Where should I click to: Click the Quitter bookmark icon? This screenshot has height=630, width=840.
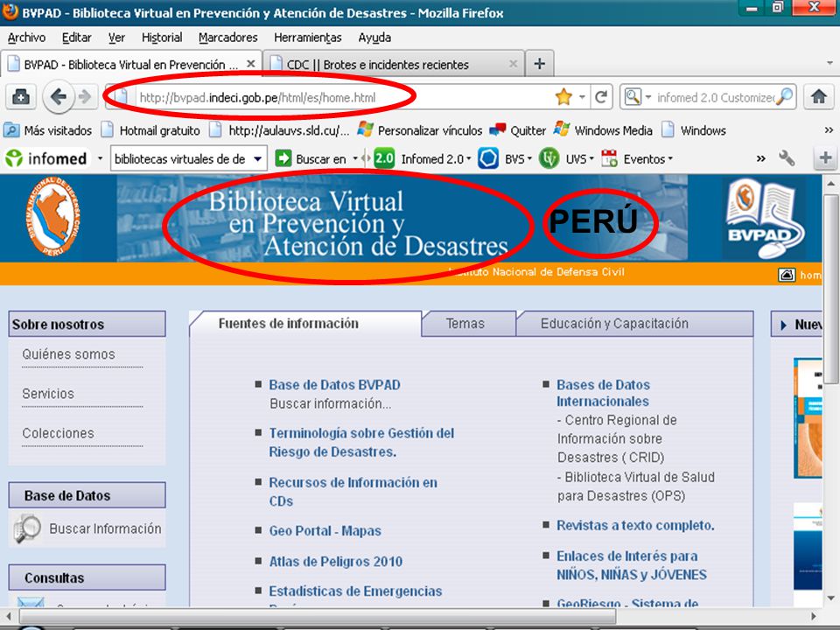click(497, 129)
